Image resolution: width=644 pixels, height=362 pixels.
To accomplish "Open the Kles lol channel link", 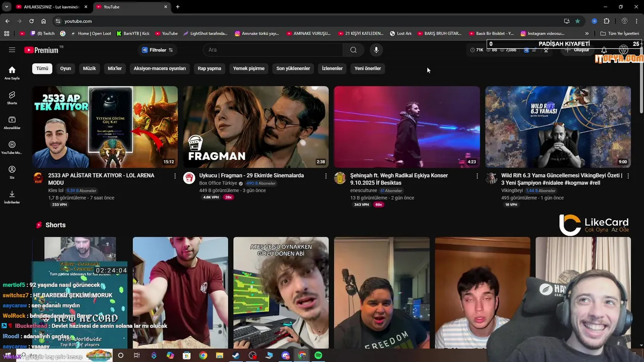I will pos(56,191).
